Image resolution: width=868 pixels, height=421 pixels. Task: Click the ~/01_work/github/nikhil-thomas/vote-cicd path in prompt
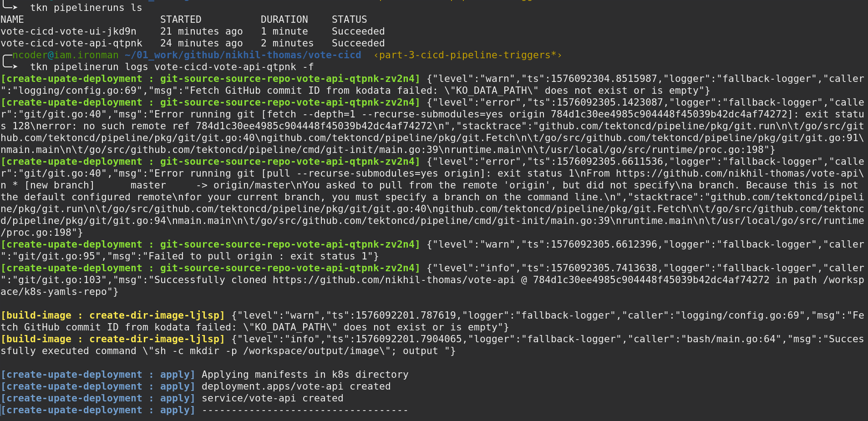[243, 55]
